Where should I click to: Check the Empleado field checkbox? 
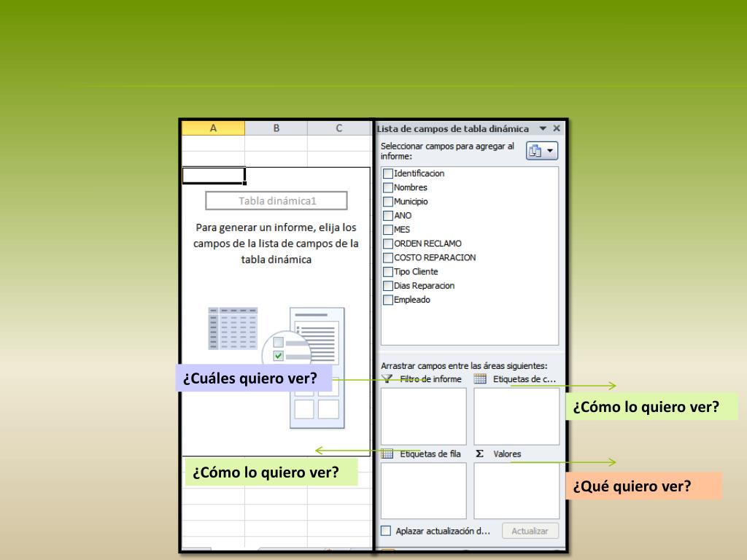pos(388,300)
